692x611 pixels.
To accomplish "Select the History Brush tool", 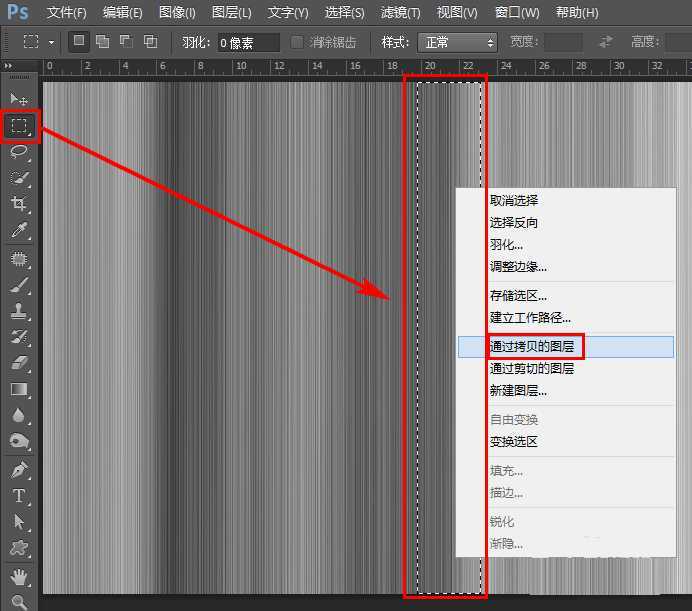I will coord(19,337).
